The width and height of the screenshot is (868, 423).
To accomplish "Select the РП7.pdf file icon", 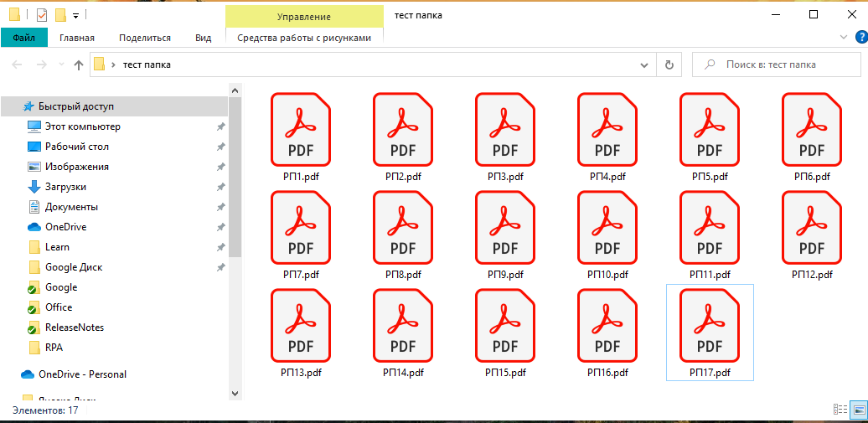I will click(x=301, y=228).
